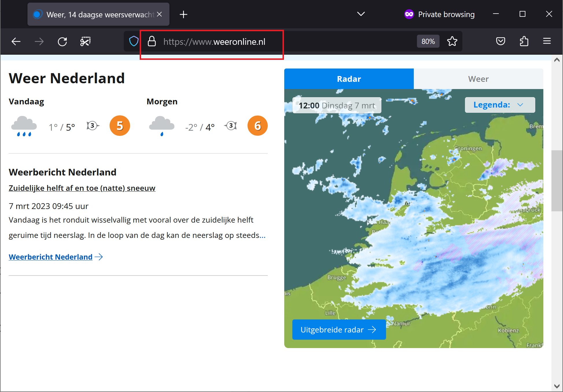Open the Uitgebreide radar button

339,330
